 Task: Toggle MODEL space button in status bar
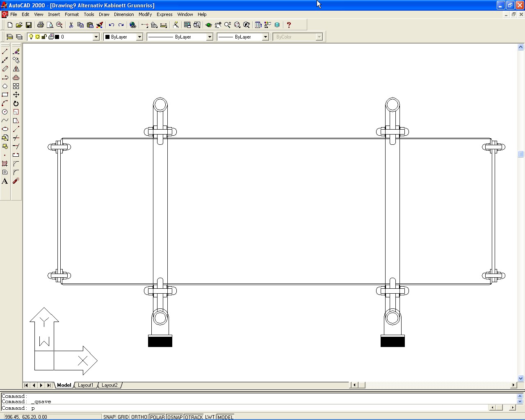(225, 417)
